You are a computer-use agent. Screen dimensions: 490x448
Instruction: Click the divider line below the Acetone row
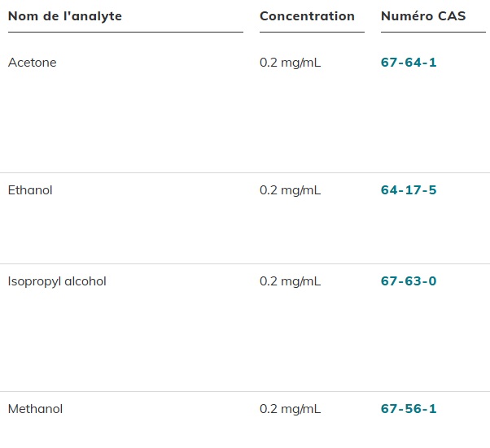[244, 172]
